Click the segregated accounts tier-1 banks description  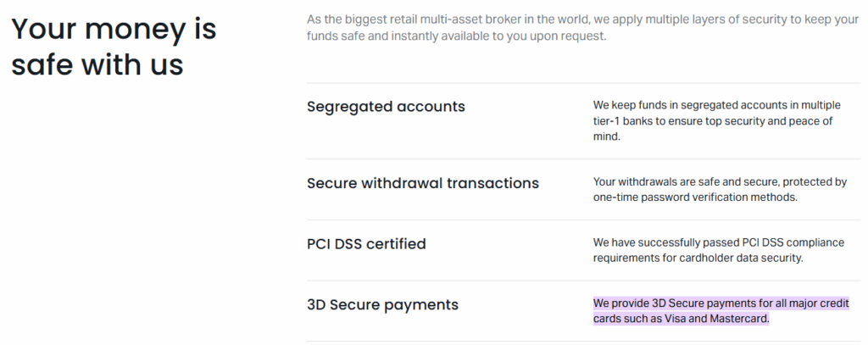point(717,120)
